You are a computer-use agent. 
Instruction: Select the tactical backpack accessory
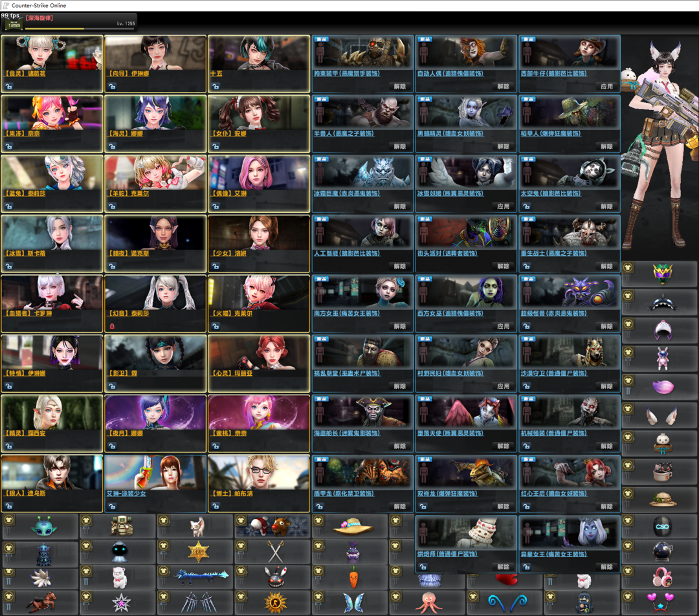click(121, 526)
